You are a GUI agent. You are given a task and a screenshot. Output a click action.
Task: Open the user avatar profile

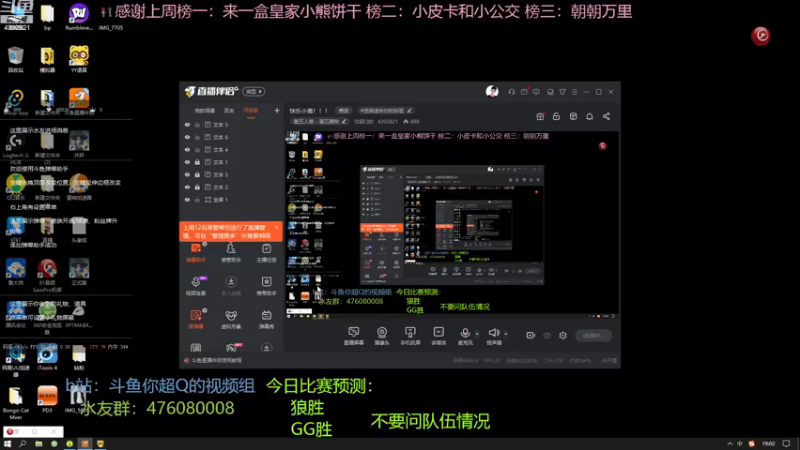tap(492, 91)
